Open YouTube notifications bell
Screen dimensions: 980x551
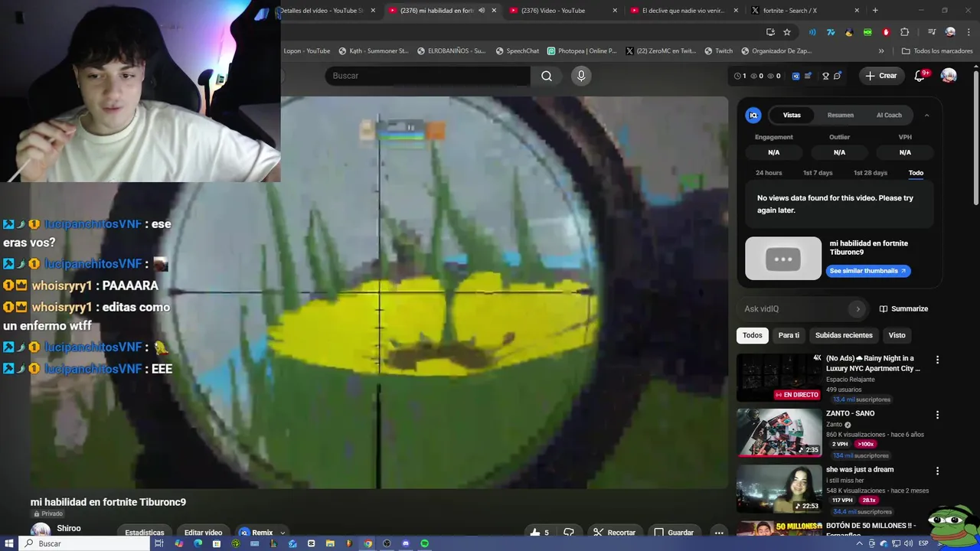point(920,76)
